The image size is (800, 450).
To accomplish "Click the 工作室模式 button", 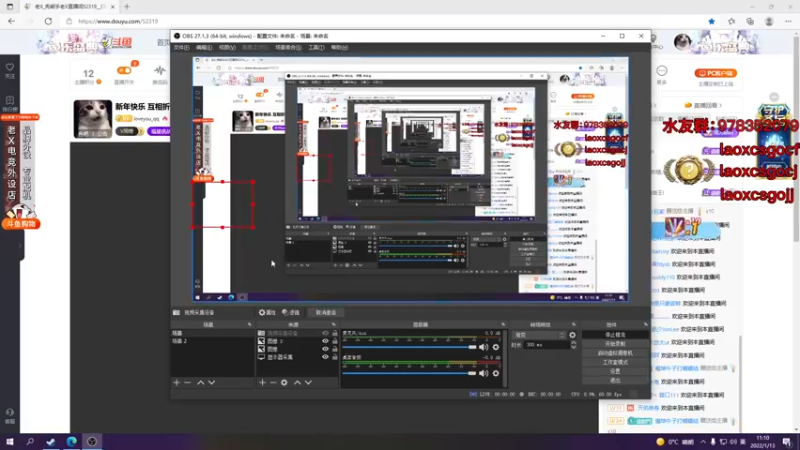I will click(x=615, y=362).
